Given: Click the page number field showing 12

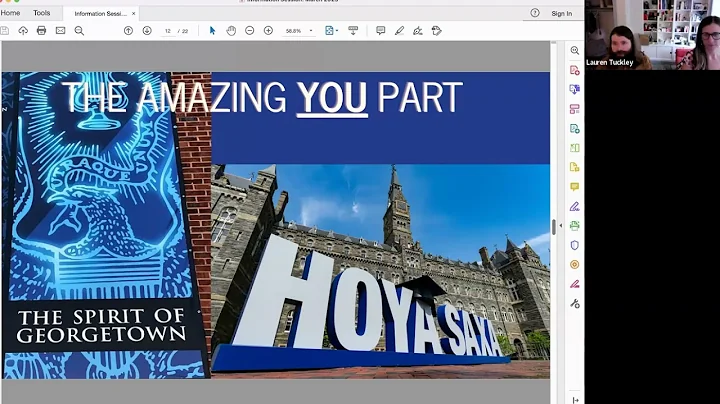Looking at the screenshot, I should coord(168,31).
